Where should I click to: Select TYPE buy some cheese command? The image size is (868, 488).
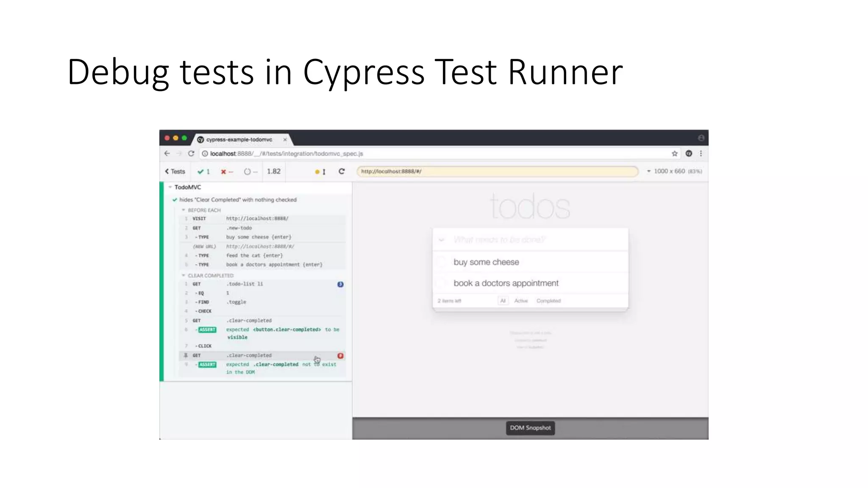pos(263,237)
